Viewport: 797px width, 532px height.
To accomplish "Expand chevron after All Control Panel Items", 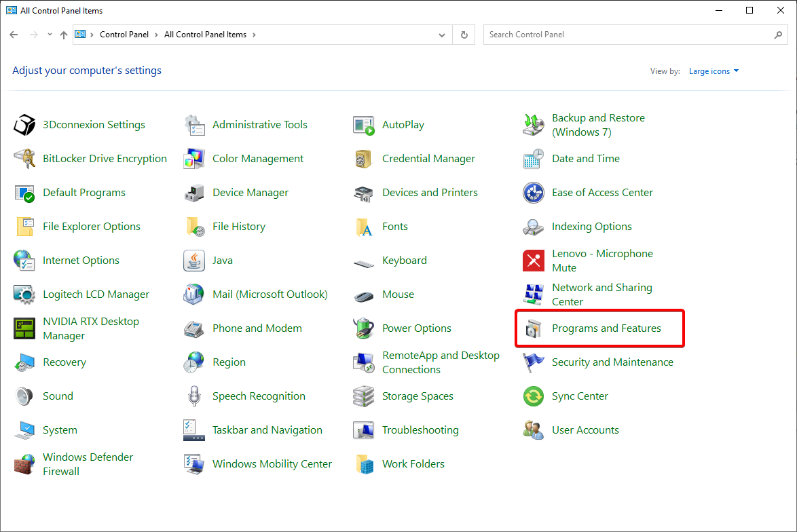I will [x=254, y=35].
